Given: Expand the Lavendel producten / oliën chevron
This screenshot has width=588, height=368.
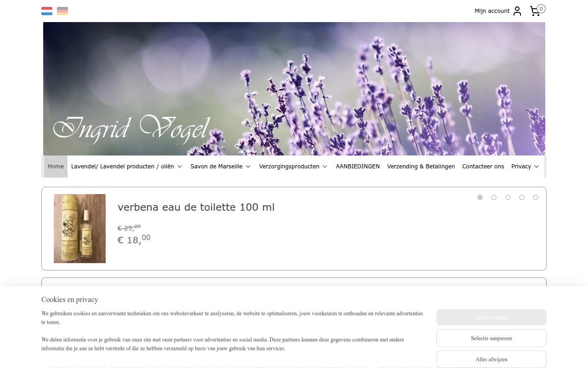Looking at the screenshot, I should pos(180,167).
